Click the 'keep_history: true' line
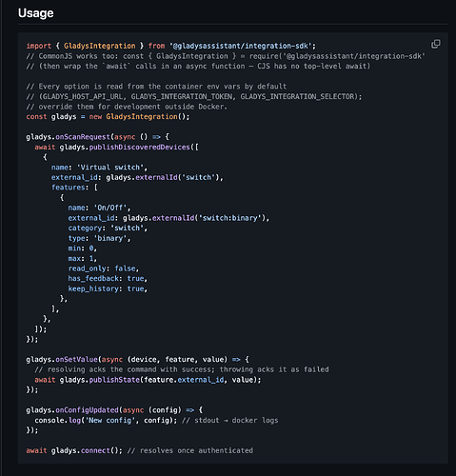This screenshot has height=476, width=456. pos(108,288)
